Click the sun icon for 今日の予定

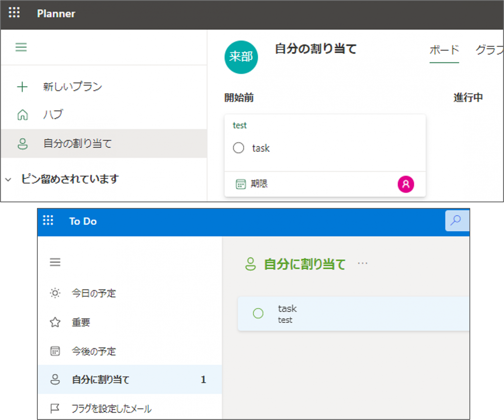[x=55, y=293]
